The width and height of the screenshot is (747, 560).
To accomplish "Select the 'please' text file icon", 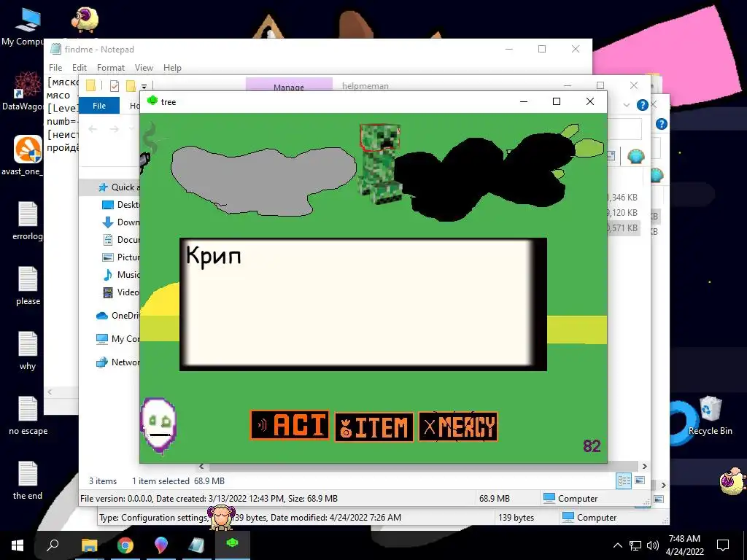I will 28,286.
